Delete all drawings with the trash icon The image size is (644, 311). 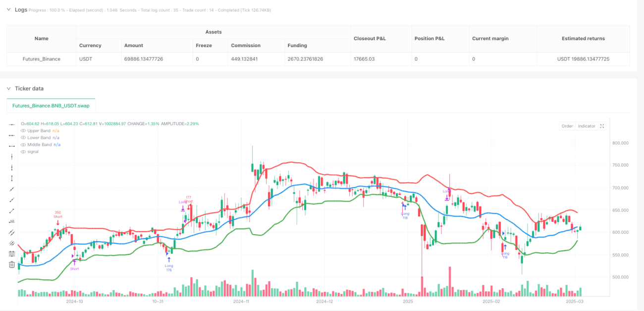(12, 265)
